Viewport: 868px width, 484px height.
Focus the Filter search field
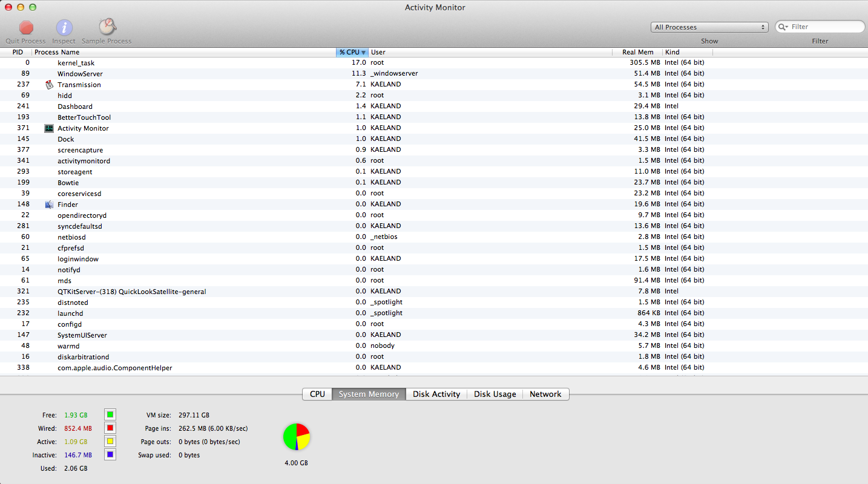point(820,27)
